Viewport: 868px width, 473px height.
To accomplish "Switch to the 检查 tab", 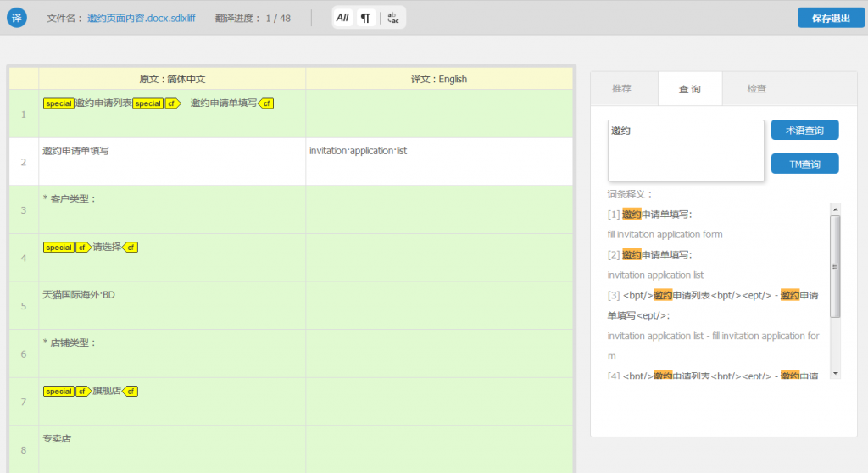I will (x=756, y=88).
